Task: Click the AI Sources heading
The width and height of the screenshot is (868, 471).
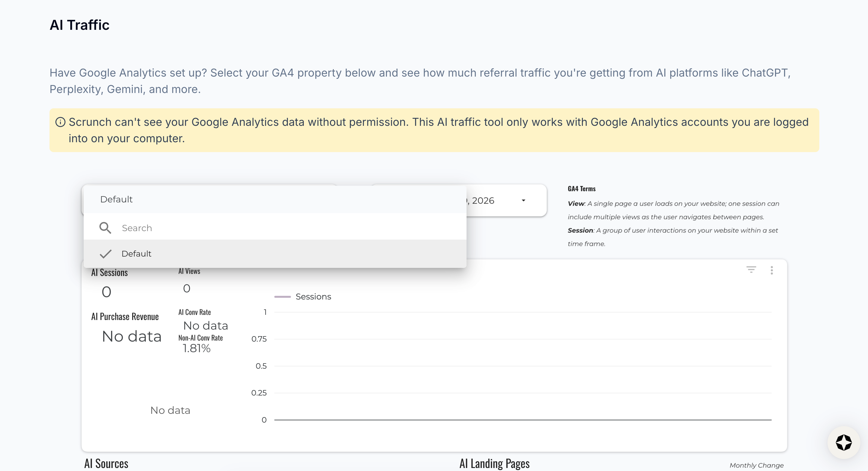Action: tap(106, 464)
